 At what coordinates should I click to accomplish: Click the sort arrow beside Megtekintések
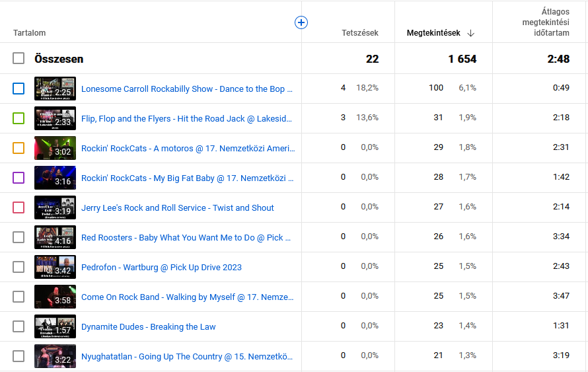(x=470, y=33)
